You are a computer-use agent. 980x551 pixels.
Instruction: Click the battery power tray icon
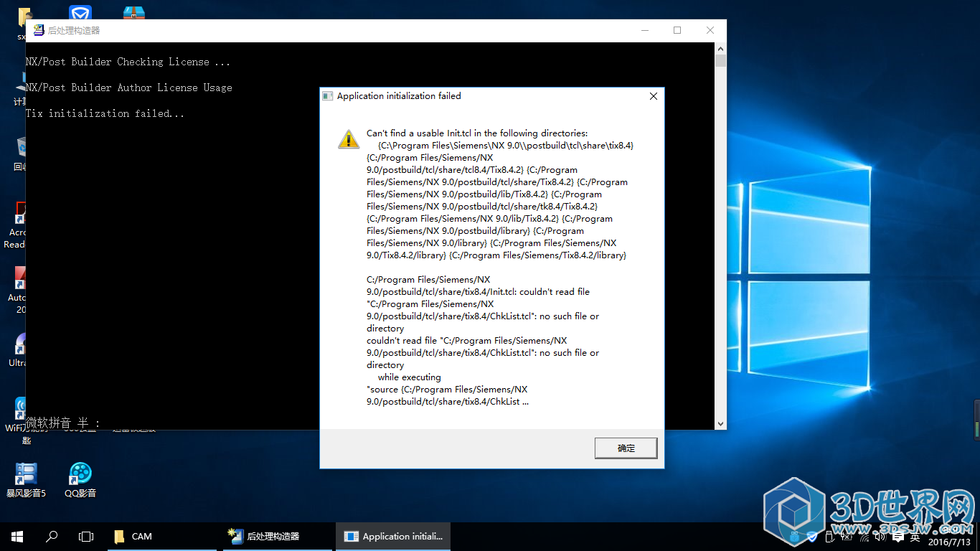(x=847, y=537)
